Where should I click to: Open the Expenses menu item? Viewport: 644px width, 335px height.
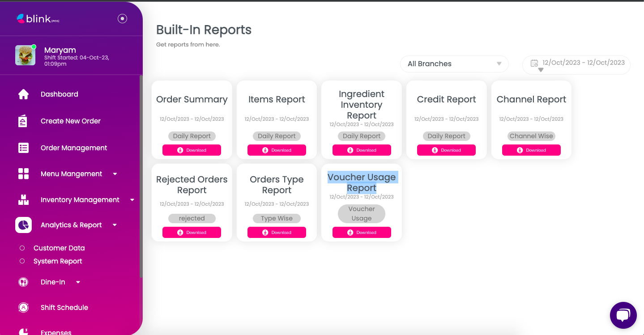pos(56,332)
